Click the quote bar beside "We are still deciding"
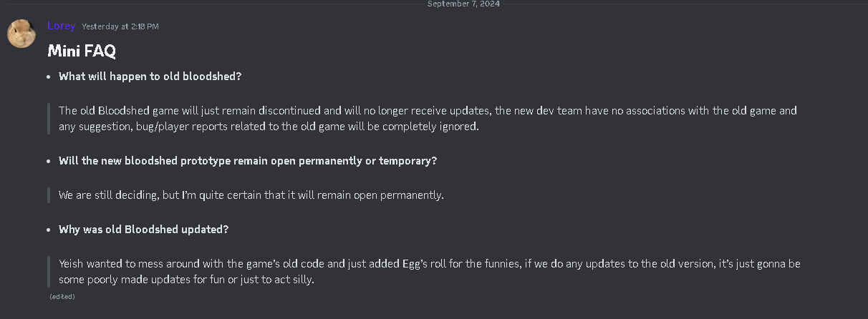Image resolution: width=868 pixels, height=319 pixels. click(49, 195)
